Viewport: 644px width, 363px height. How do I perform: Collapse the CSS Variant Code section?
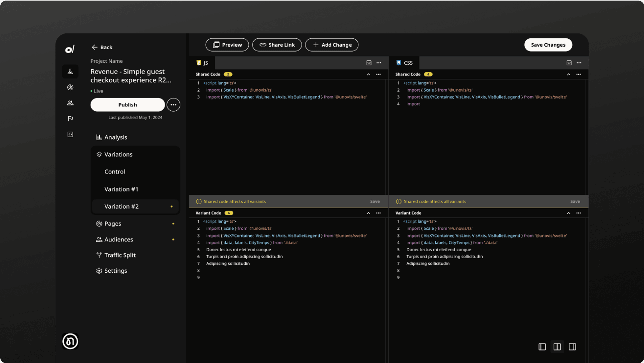point(568,213)
